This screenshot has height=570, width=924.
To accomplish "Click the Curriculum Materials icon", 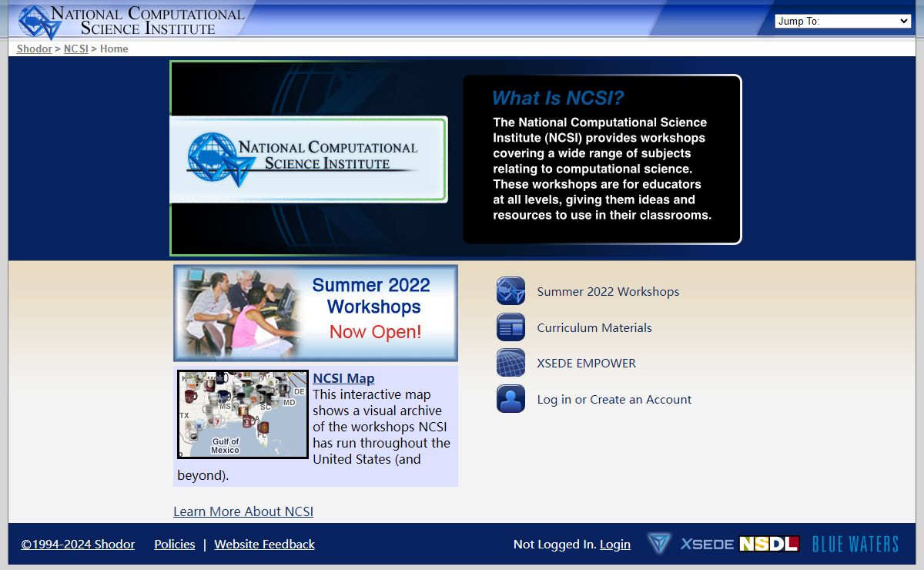I will 511,327.
